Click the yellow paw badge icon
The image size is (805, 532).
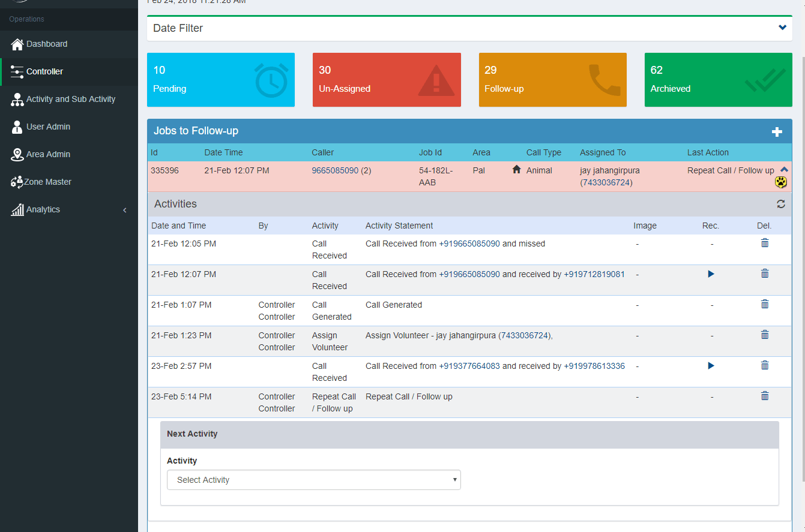click(781, 182)
